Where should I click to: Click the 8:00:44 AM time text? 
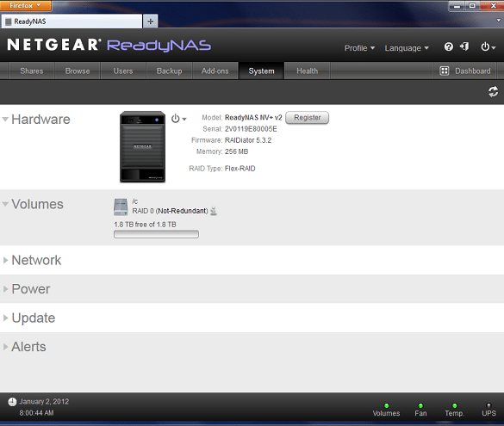click(36, 413)
